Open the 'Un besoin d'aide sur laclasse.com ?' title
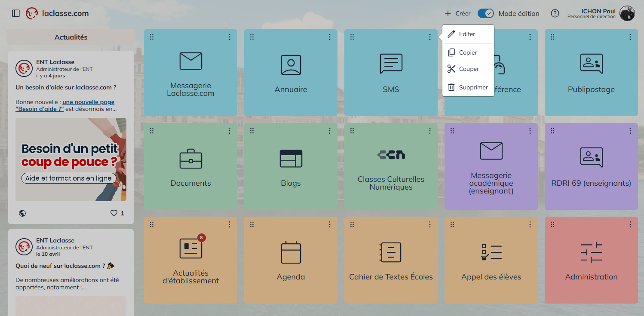This screenshot has width=644, height=316. point(66,87)
